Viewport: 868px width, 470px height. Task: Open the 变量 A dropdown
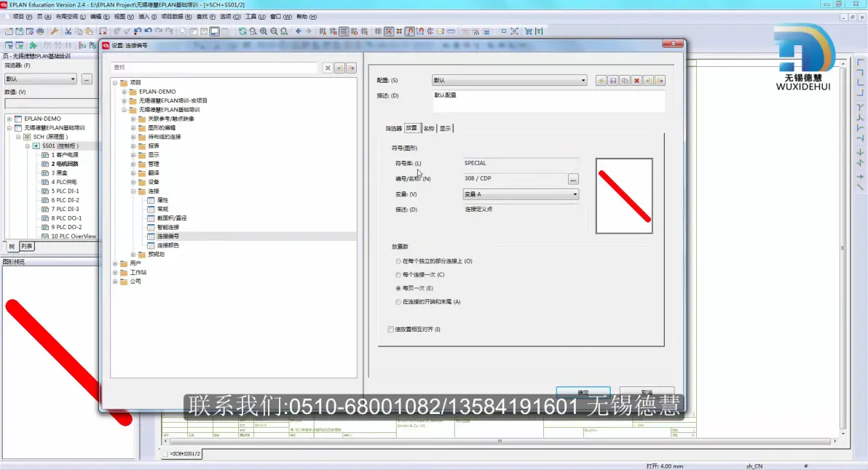coord(521,194)
